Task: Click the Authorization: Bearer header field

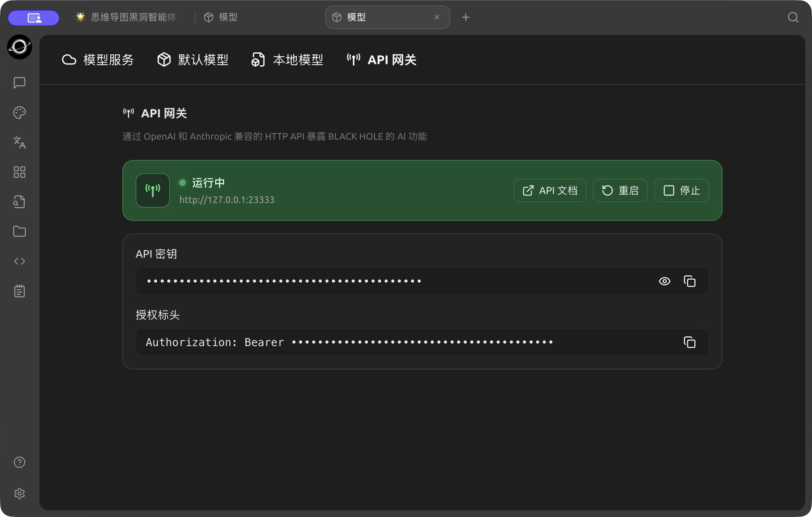Action: (x=422, y=342)
